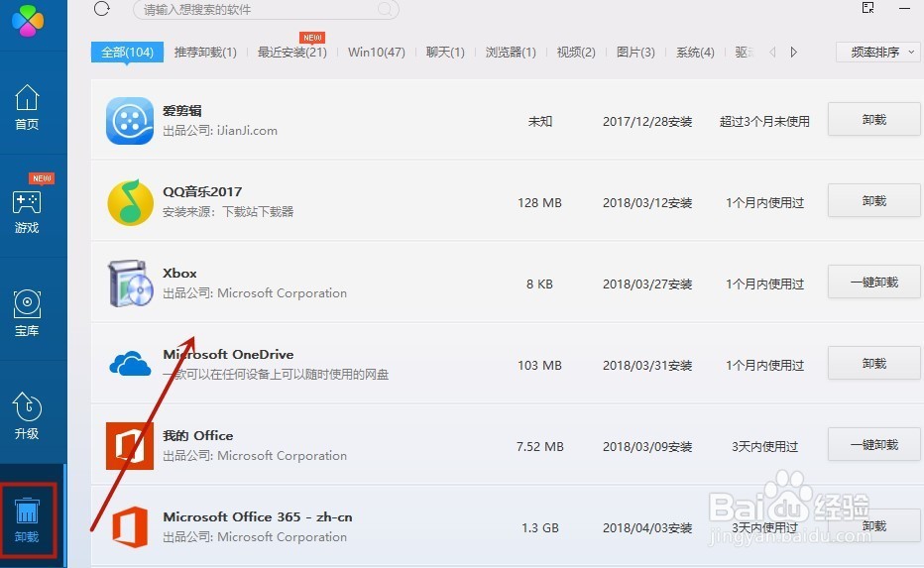Select the Xbox program name
This screenshot has width=924, height=568.
point(179,274)
